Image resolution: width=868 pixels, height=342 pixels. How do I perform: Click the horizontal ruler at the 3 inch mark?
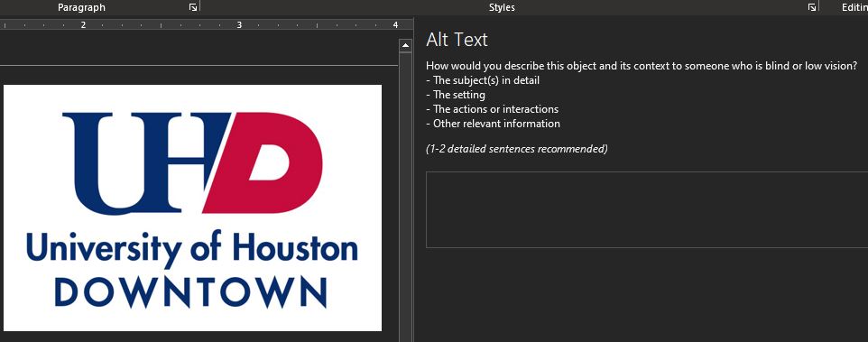[x=239, y=25]
